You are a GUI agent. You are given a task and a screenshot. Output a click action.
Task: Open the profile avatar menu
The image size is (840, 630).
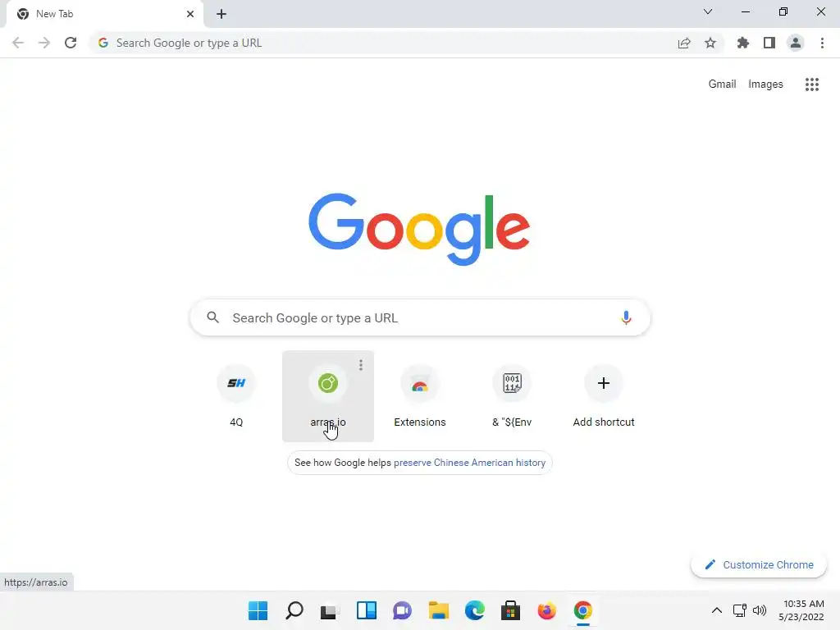(796, 43)
